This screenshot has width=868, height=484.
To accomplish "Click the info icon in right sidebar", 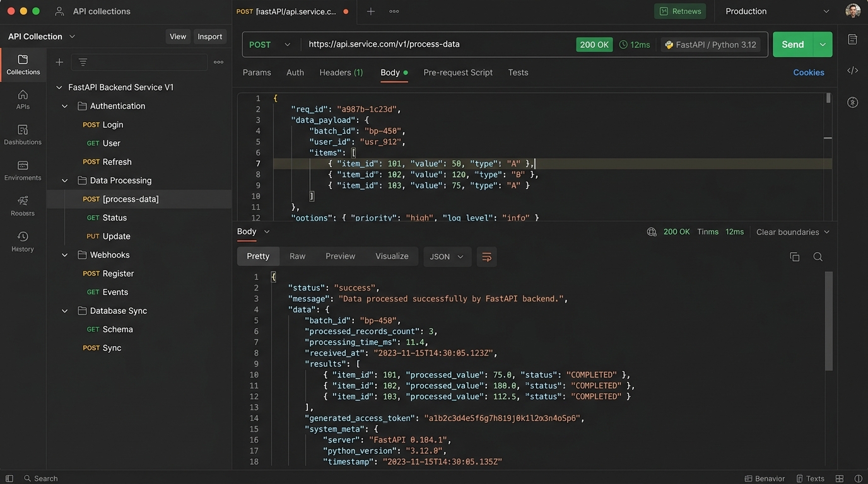I will coord(852,102).
